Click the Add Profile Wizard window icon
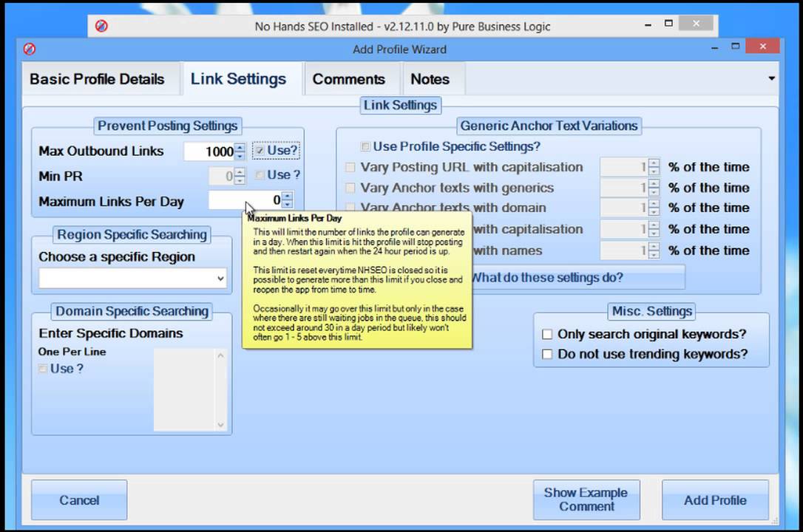This screenshot has width=803, height=532. [30, 49]
